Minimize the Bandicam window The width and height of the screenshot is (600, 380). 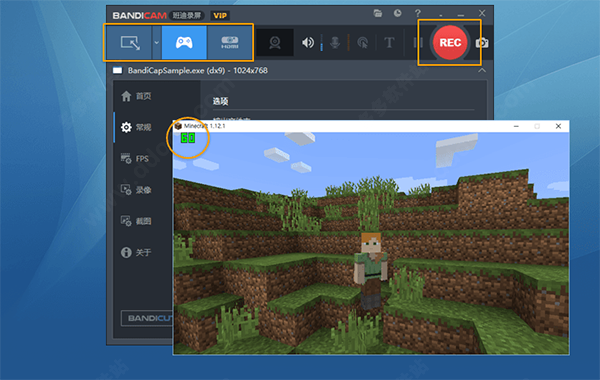point(461,15)
